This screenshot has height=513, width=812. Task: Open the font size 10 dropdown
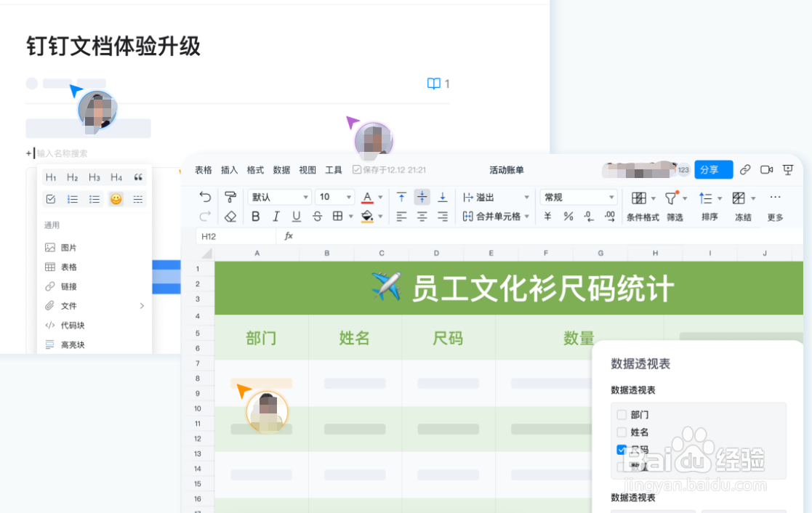pyautogui.click(x=334, y=197)
